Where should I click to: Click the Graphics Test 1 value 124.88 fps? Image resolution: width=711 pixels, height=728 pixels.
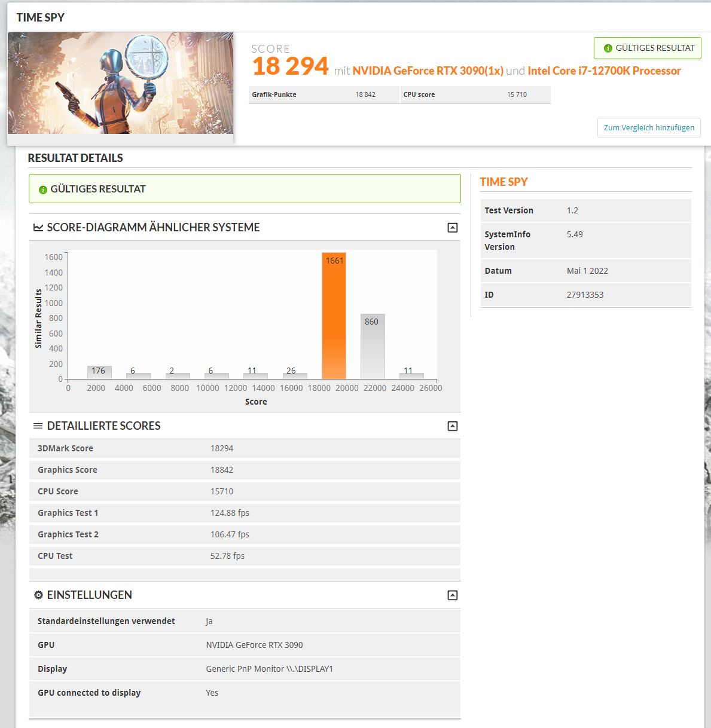[x=230, y=513]
